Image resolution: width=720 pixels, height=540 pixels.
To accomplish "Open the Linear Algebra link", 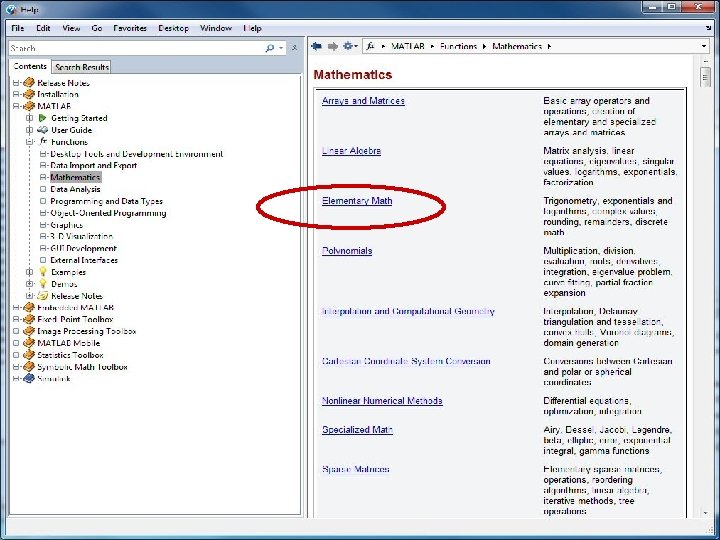I will (x=351, y=151).
